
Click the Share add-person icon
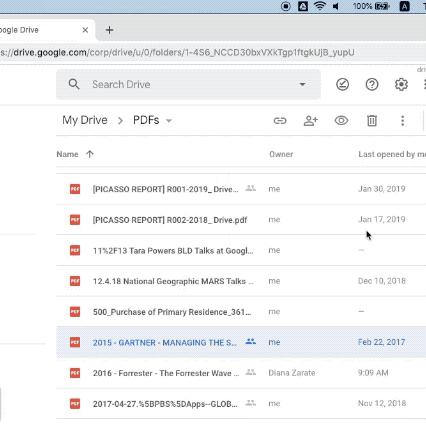point(311,121)
